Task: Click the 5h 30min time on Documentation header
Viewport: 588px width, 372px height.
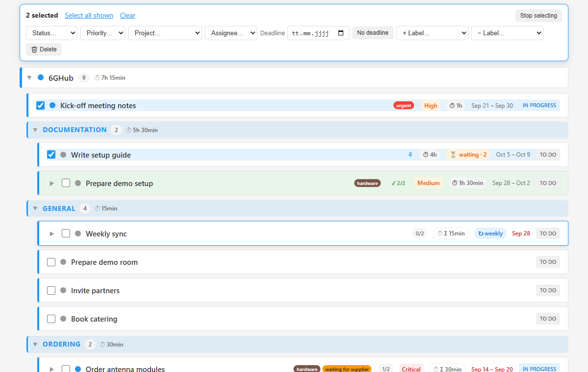Action: click(x=142, y=130)
